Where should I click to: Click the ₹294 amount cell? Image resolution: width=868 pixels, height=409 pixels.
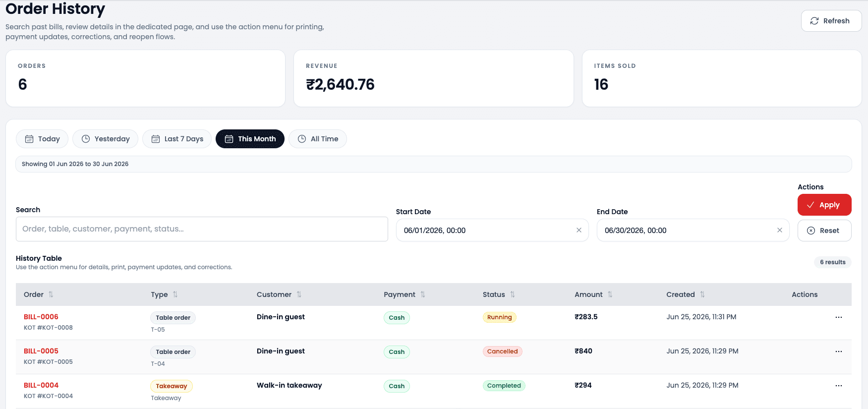583,385
